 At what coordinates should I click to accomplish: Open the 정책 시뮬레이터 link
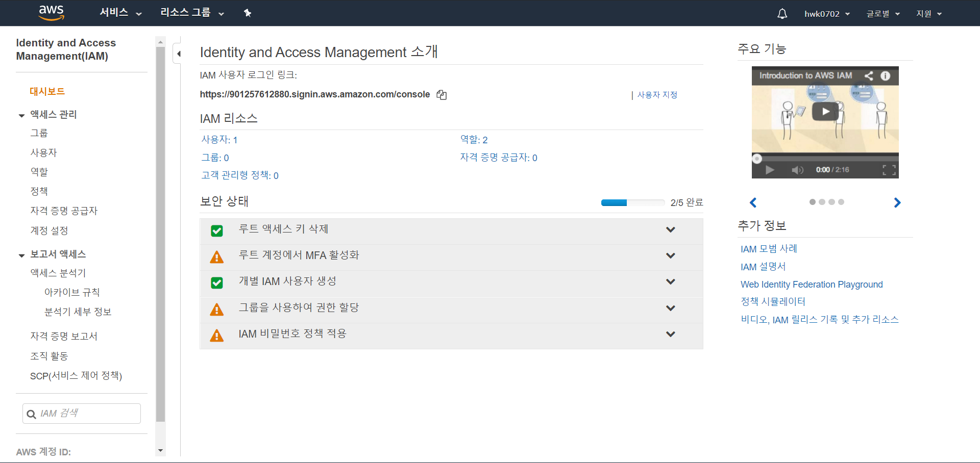coord(773,301)
